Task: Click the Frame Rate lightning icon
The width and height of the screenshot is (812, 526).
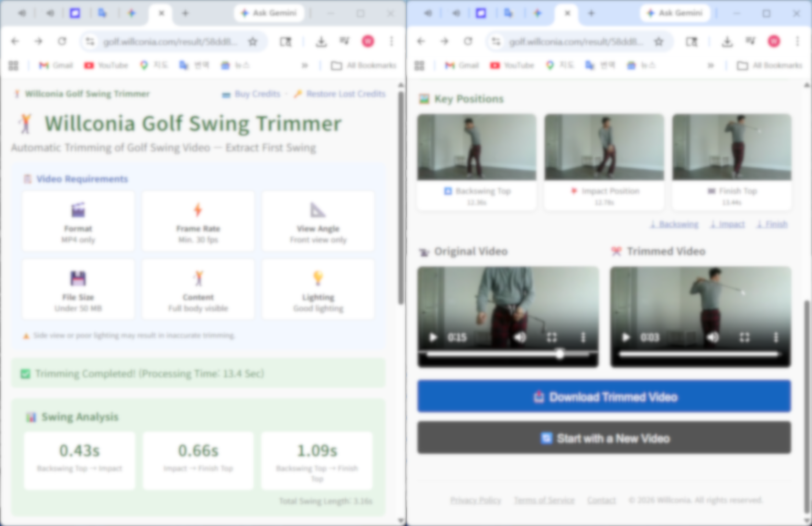Action: click(198, 210)
